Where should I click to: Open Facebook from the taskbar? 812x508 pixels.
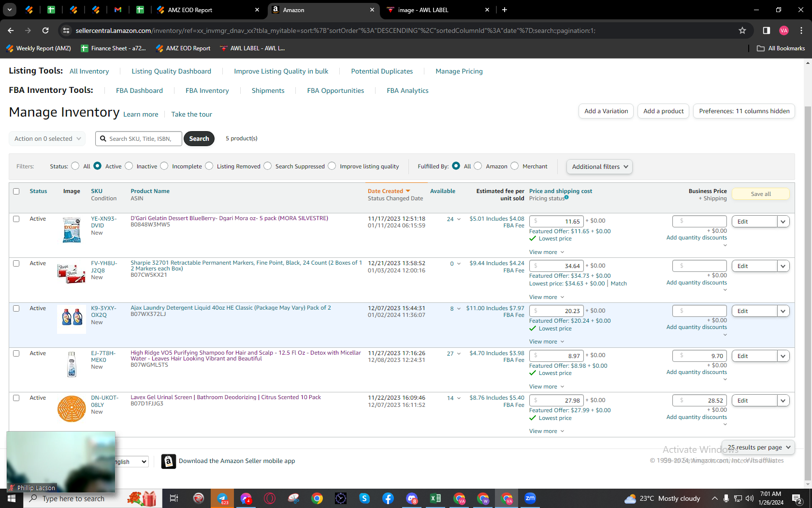click(388, 498)
